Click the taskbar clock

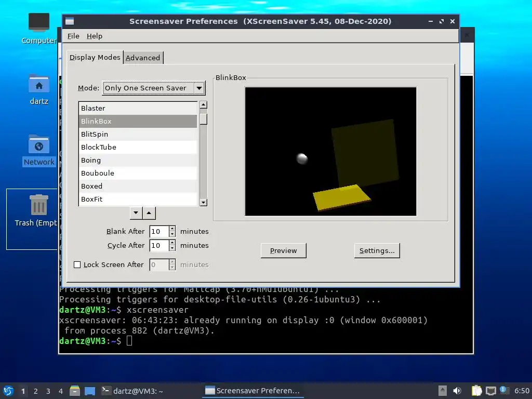(x=522, y=391)
